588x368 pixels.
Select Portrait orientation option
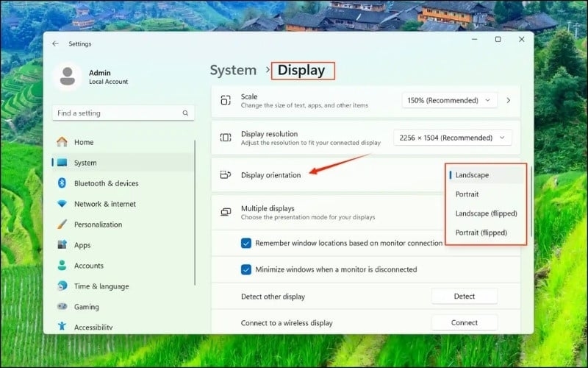point(467,194)
